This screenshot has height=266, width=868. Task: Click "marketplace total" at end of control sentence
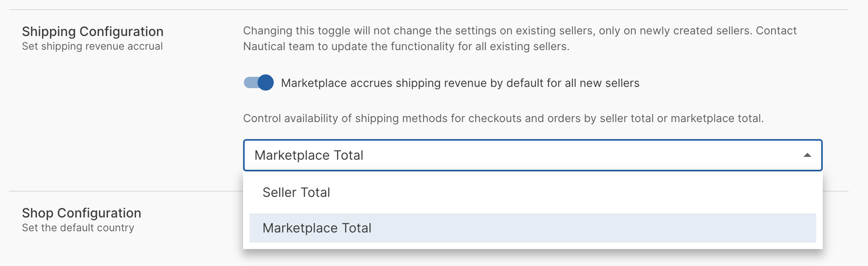click(x=717, y=118)
